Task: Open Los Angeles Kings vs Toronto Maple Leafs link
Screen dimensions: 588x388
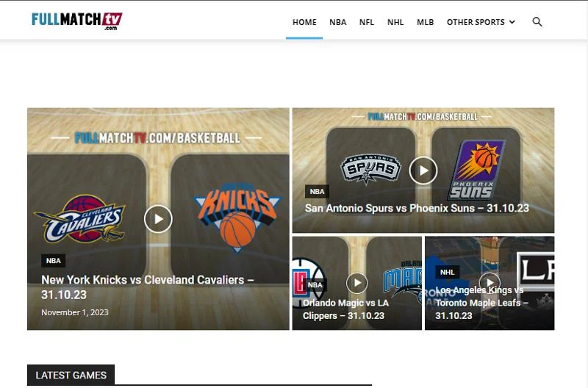Action: click(481, 303)
